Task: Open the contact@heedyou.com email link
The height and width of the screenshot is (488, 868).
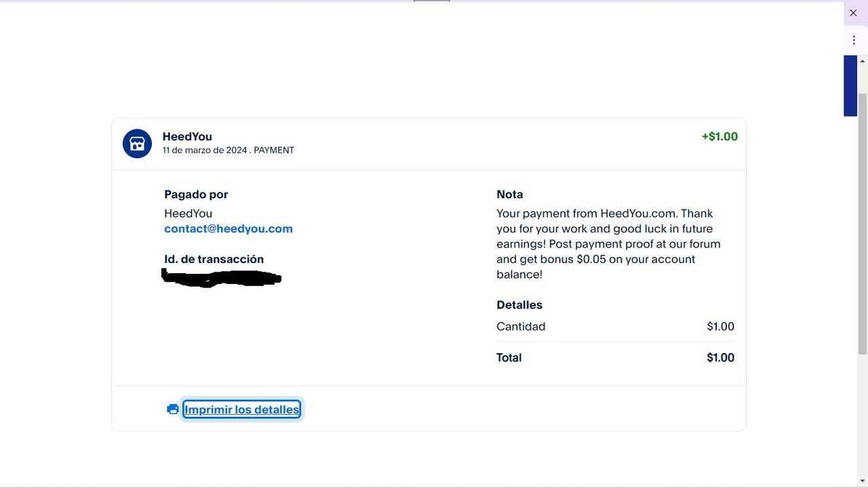Action: coord(229,229)
